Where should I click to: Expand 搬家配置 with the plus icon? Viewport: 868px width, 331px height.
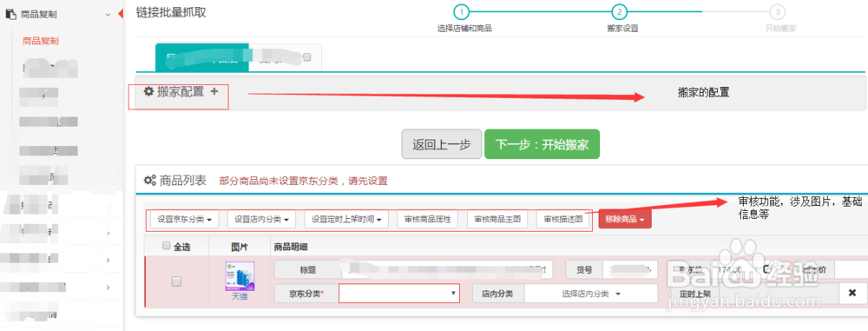[x=214, y=91]
